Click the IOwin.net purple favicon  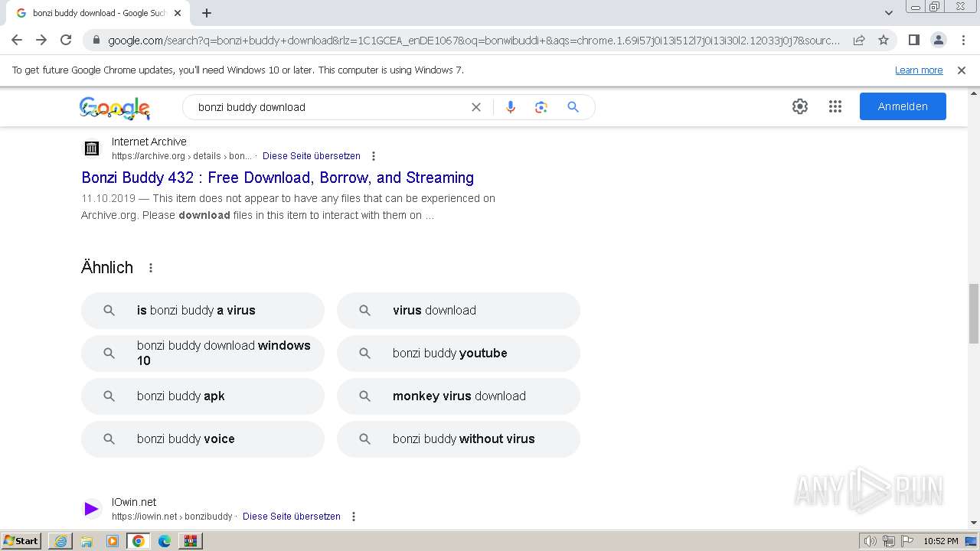tap(92, 509)
